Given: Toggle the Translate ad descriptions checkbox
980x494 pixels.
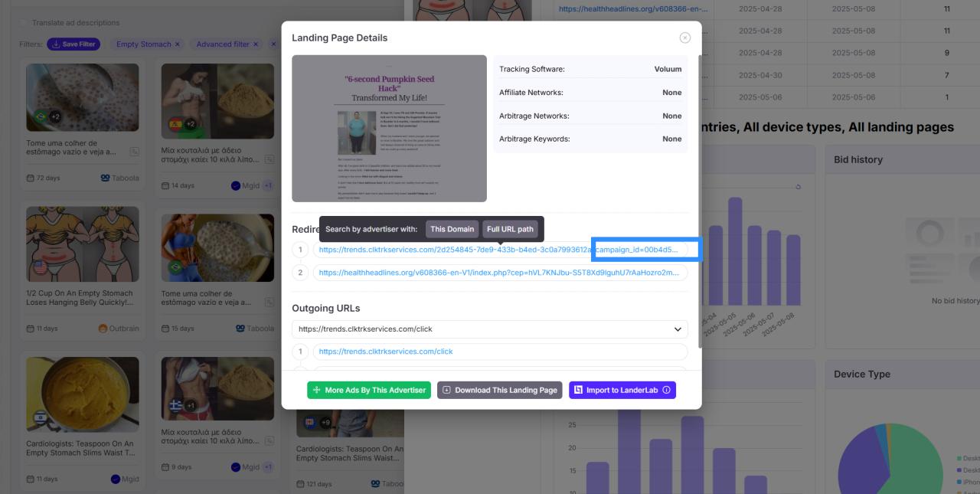Looking at the screenshot, I should (24, 23).
